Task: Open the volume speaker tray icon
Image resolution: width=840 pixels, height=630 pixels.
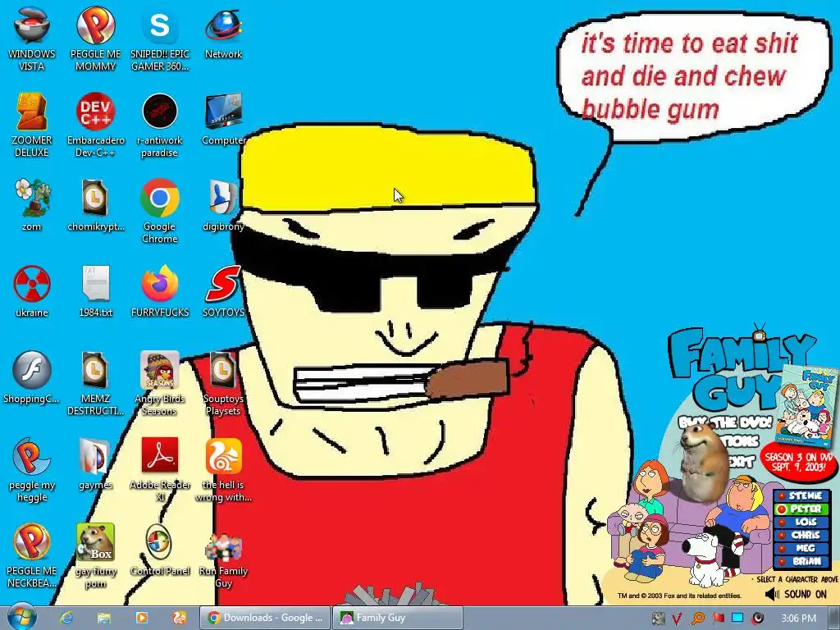Action: [x=757, y=619]
